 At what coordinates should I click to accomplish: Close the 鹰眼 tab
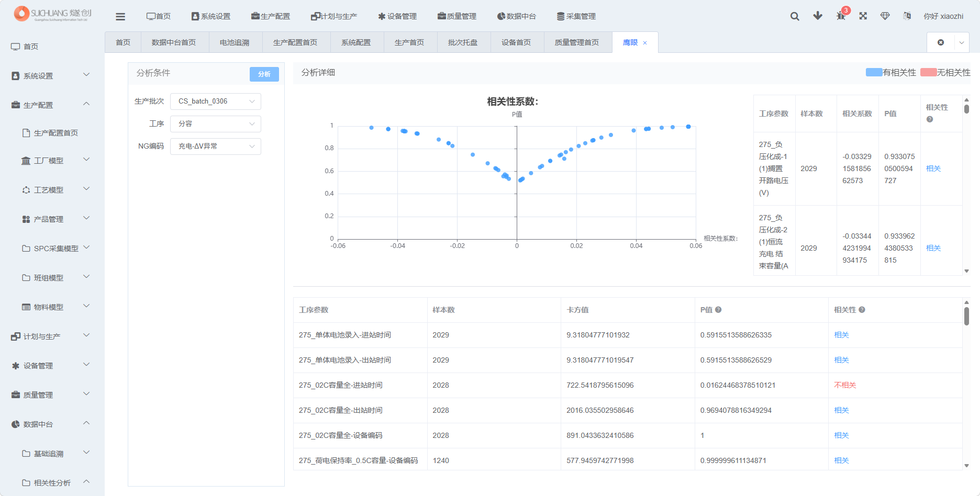645,43
